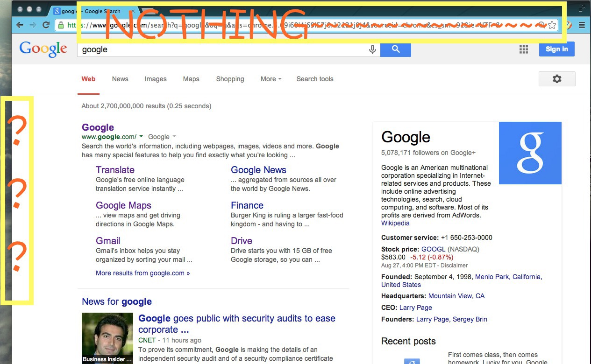591x364 pixels.
Task: Open the first Google result title
Action: [98, 127]
